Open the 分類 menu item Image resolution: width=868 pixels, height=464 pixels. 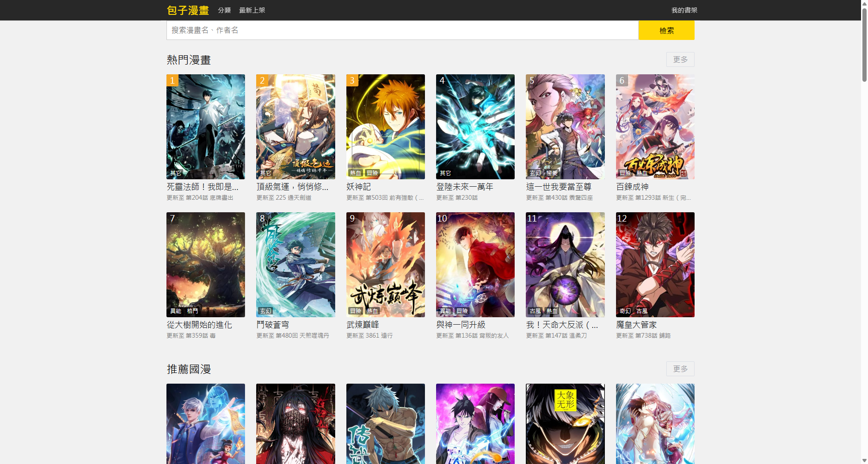coord(224,10)
